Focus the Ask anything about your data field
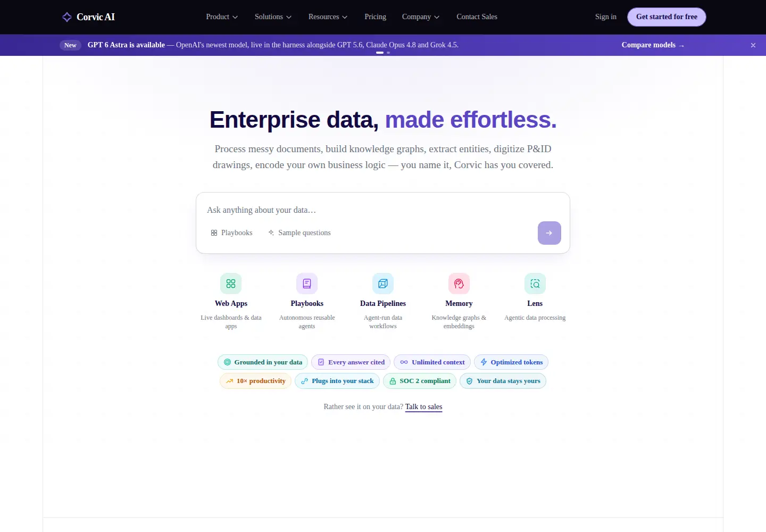Viewport: 766px width, 532px height. click(383, 210)
